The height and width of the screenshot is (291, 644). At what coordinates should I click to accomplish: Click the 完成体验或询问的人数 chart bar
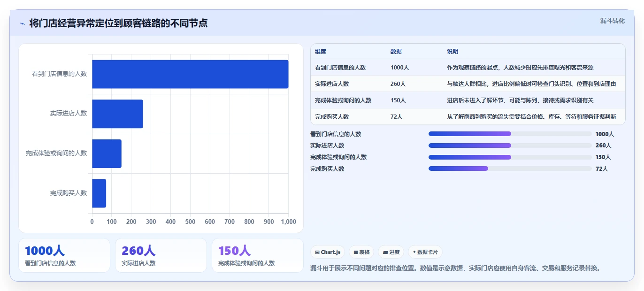point(107,153)
